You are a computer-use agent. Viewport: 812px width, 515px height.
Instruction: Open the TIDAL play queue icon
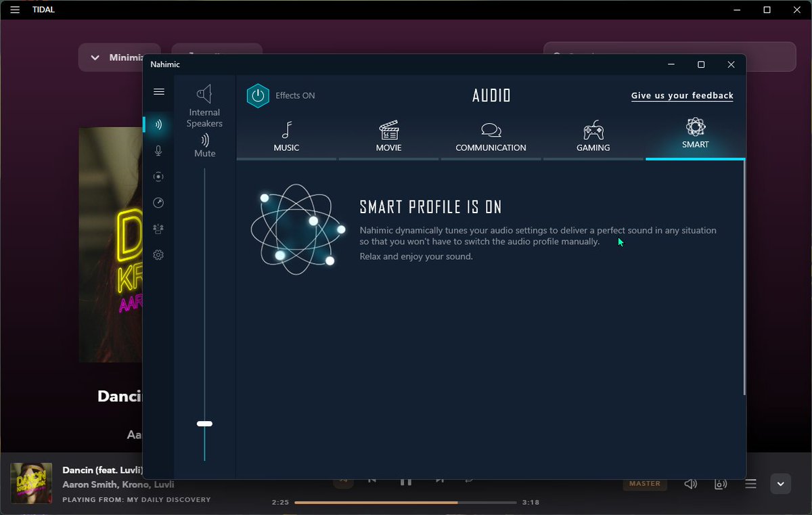750,484
